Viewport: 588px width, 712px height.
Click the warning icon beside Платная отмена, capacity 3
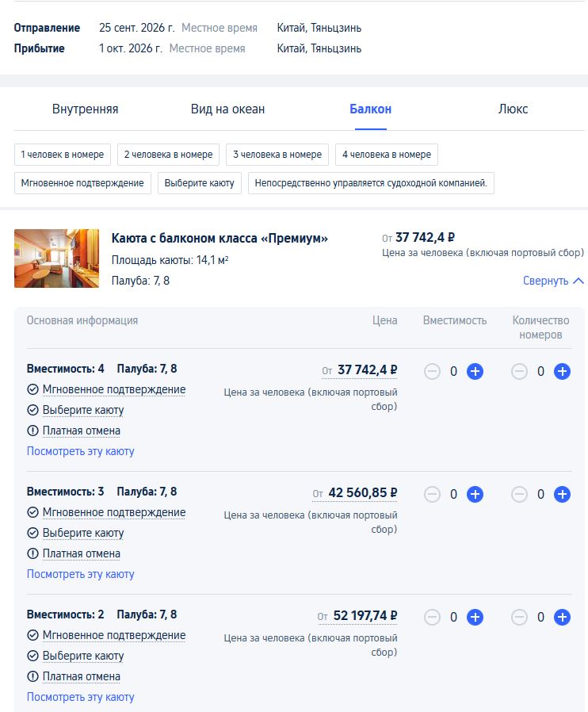[32, 553]
